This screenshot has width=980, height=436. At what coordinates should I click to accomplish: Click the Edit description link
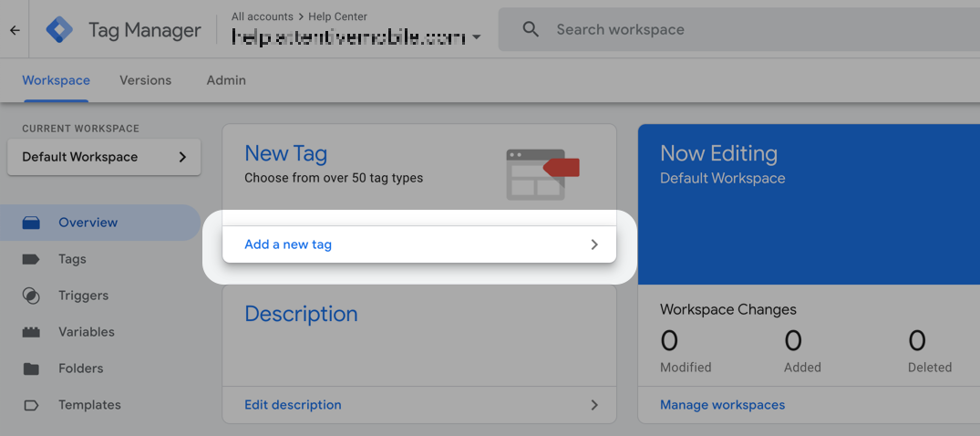[x=294, y=405]
